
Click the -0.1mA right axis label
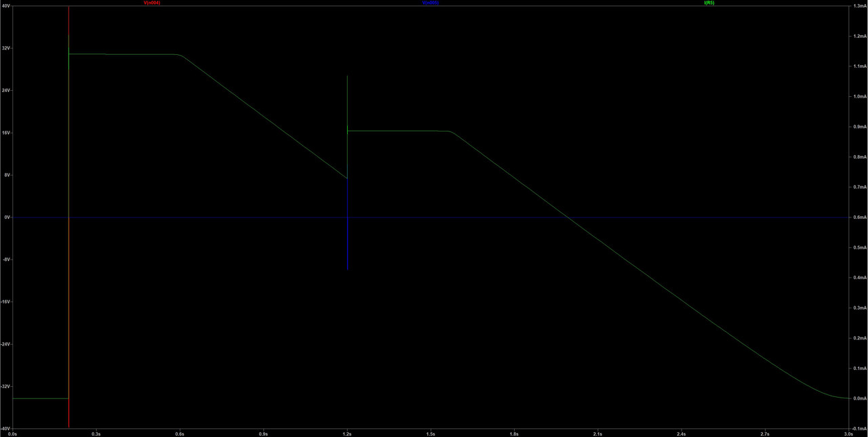(x=860, y=429)
